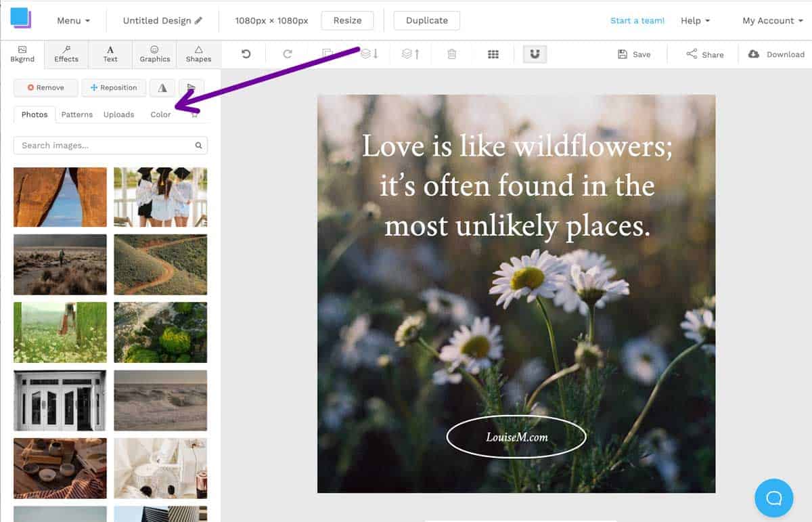
Task: Download the design
Action: pyautogui.click(x=776, y=54)
